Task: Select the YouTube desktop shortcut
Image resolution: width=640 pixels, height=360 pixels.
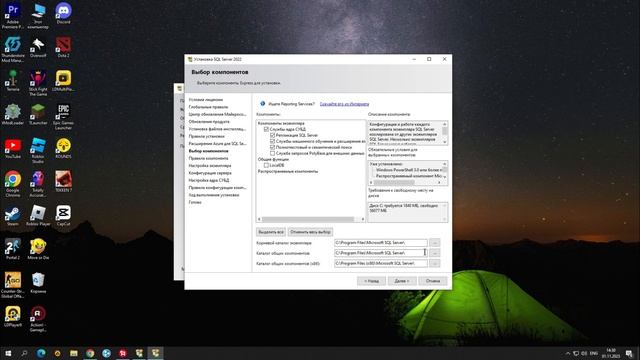Action: [x=13, y=148]
